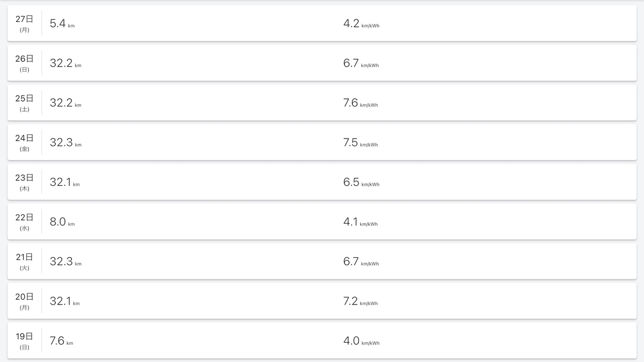Click the 5.4 km distance value
Image resolution: width=644 pixels, height=362 pixels.
pyautogui.click(x=62, y=24)
